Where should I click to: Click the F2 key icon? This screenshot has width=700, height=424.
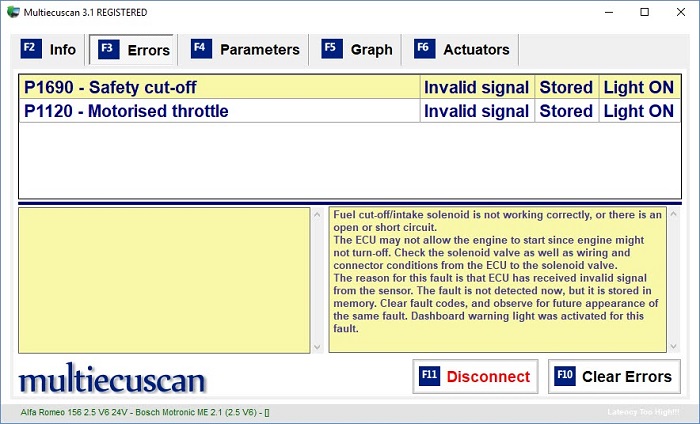[31, 49]
